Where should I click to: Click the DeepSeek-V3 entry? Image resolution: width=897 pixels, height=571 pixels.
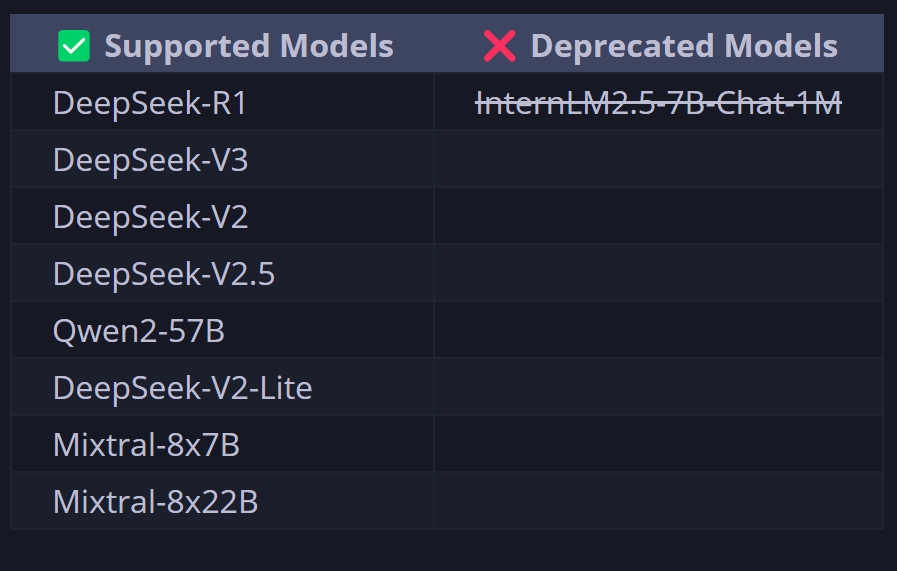(x=150, y=160)
